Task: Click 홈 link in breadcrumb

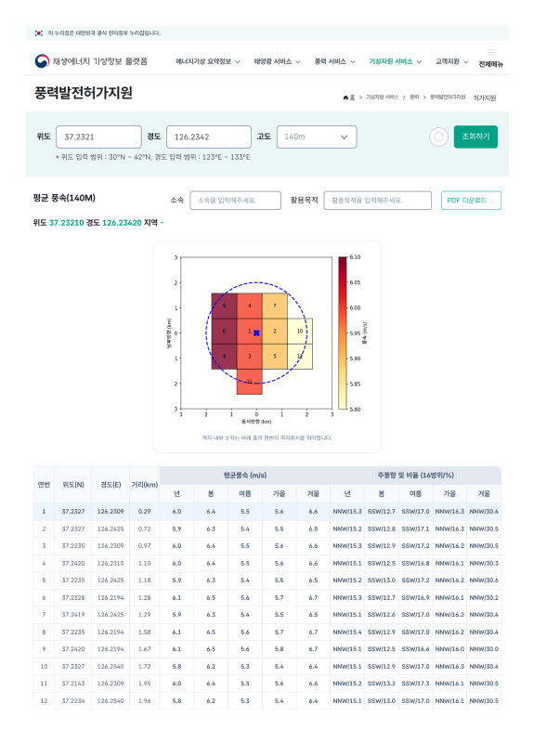Action: (352, 98)
